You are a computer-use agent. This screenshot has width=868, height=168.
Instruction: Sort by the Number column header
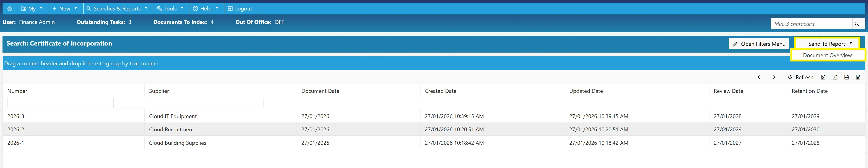(17, 91)
